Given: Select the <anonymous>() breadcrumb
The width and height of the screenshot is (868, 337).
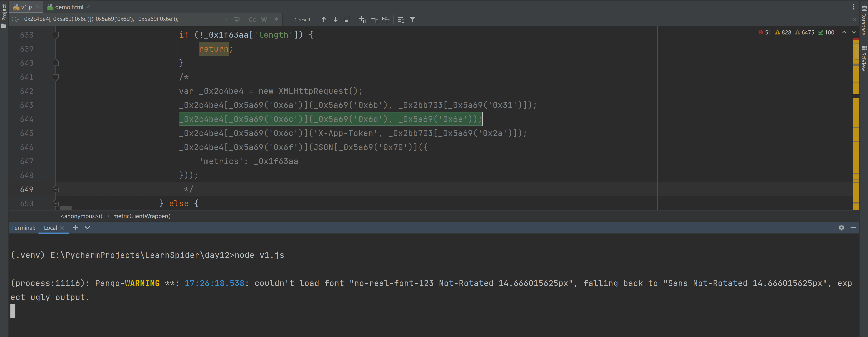Looking at the screenshot, I should [82, 216].
